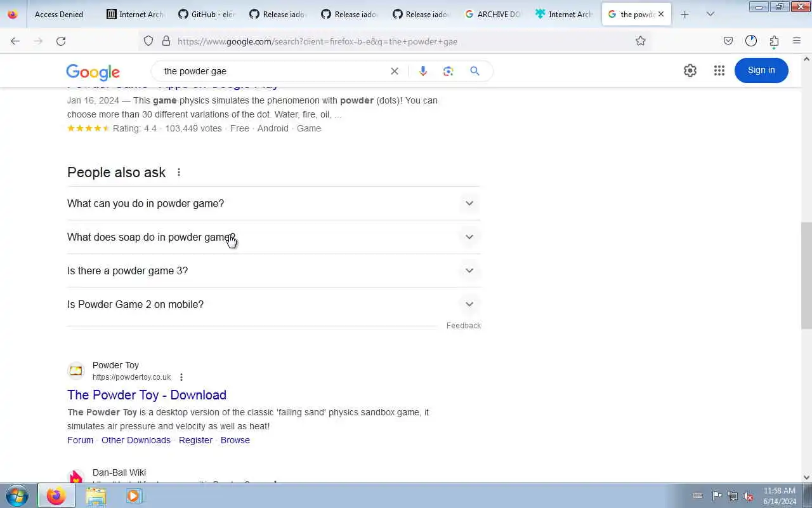Screen dimensions: 812x508
Task: Bookmark this page with the star
Action: point(641,41)
